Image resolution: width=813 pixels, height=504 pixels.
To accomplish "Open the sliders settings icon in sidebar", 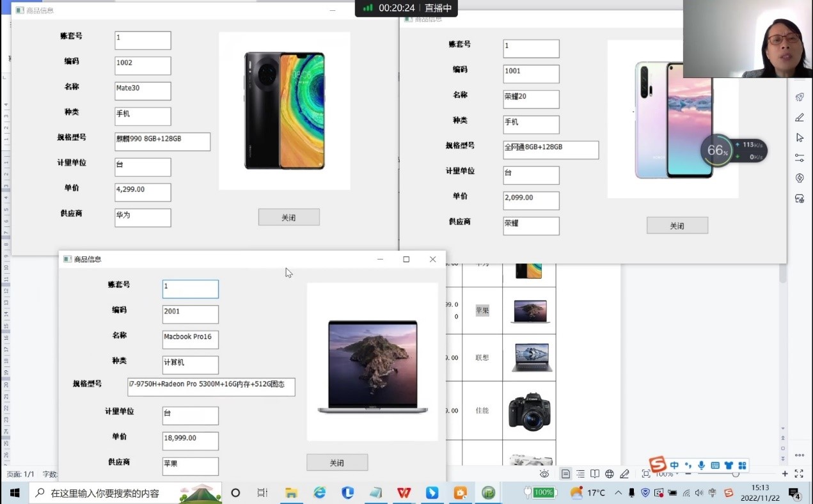I will (x=799, y=158).
